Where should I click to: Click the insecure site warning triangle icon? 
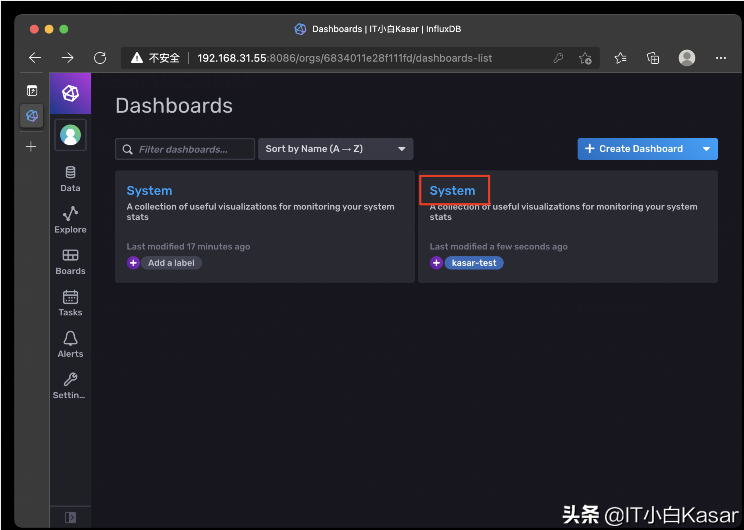click(x=137, y=58)
